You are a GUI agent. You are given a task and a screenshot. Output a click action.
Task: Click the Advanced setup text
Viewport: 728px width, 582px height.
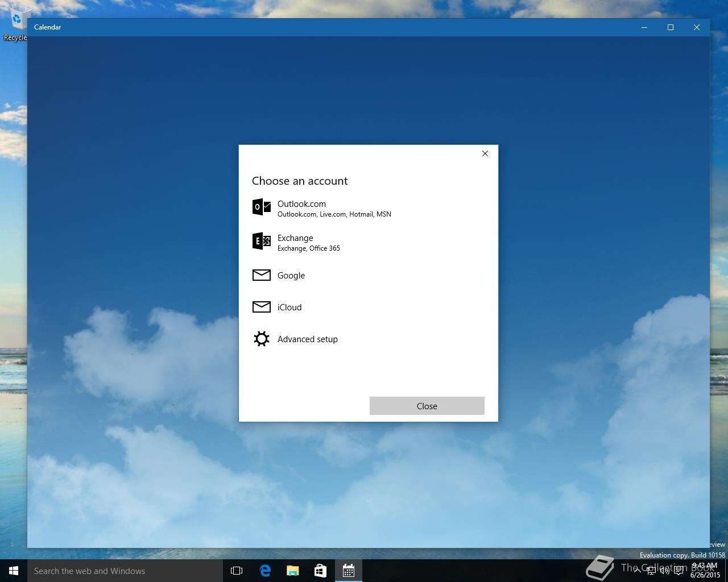pos(308,339)
